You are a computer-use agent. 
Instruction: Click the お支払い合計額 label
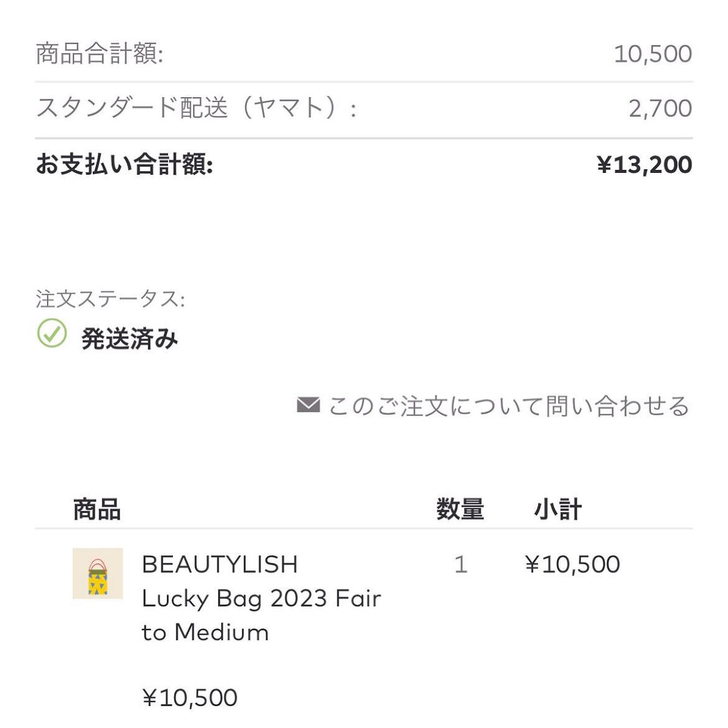click(x=124, y=164)
